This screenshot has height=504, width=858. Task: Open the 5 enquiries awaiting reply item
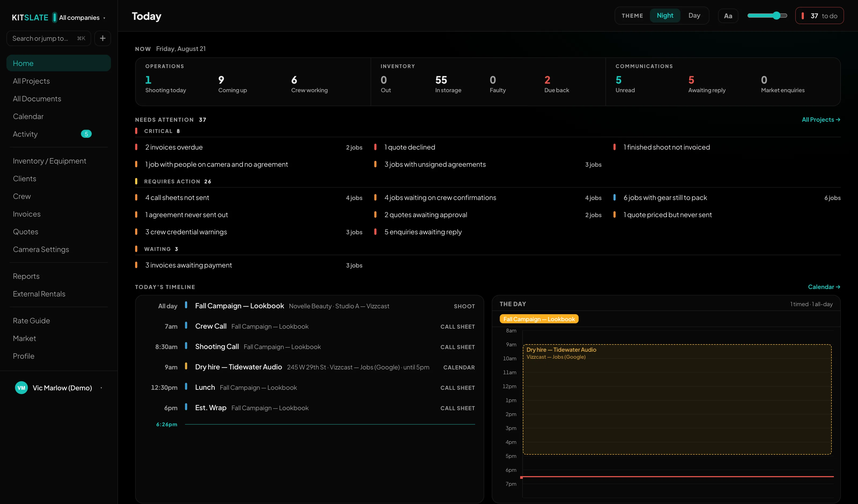[488, 232]
